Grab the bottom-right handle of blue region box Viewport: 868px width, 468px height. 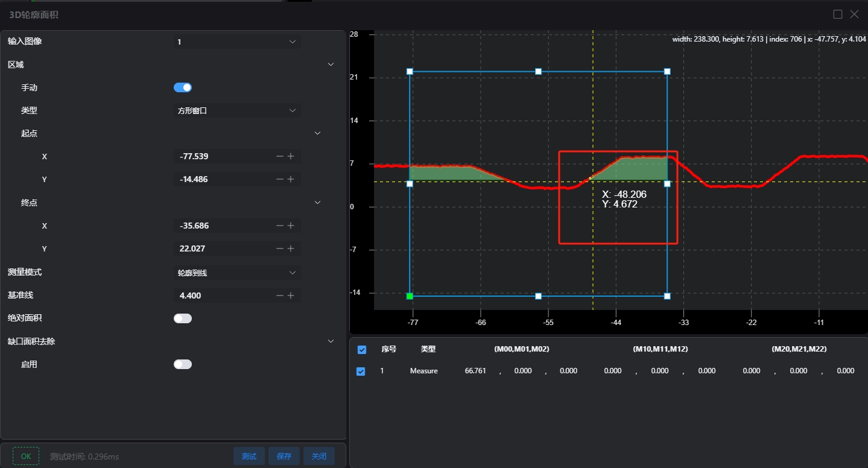[x=667, y=296]
